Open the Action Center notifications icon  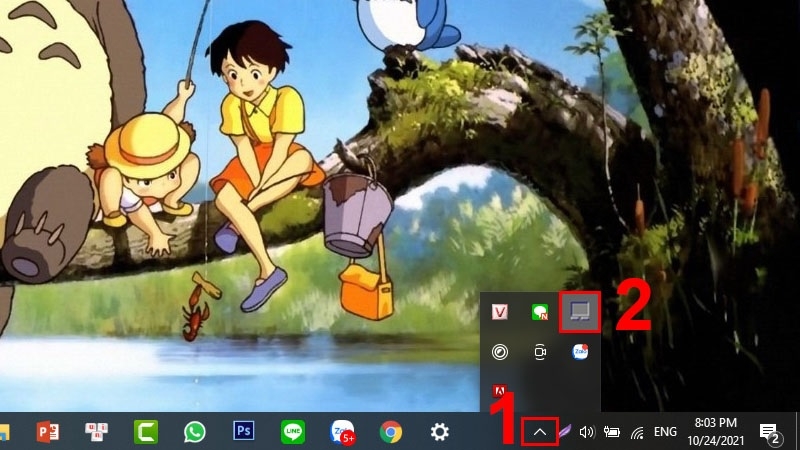coord(769,433)
